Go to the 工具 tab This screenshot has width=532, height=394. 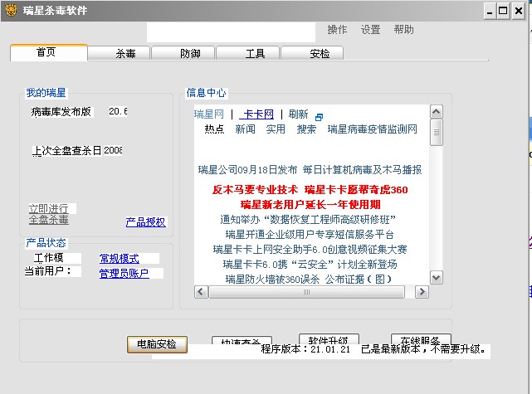tap(248, 53)
